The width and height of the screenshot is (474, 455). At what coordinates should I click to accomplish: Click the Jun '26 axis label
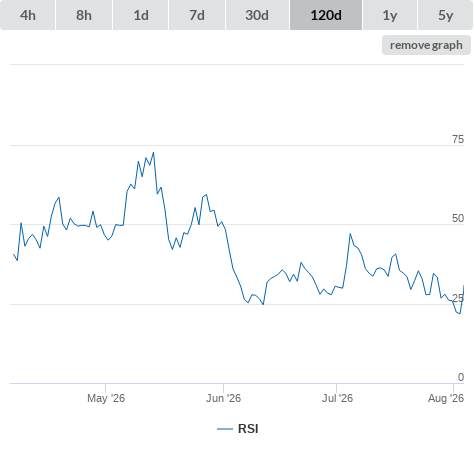pyautogui.click(x=223, y=398)
